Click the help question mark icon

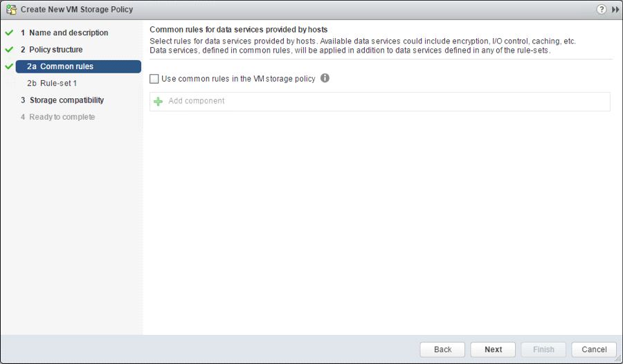(602, 10)
